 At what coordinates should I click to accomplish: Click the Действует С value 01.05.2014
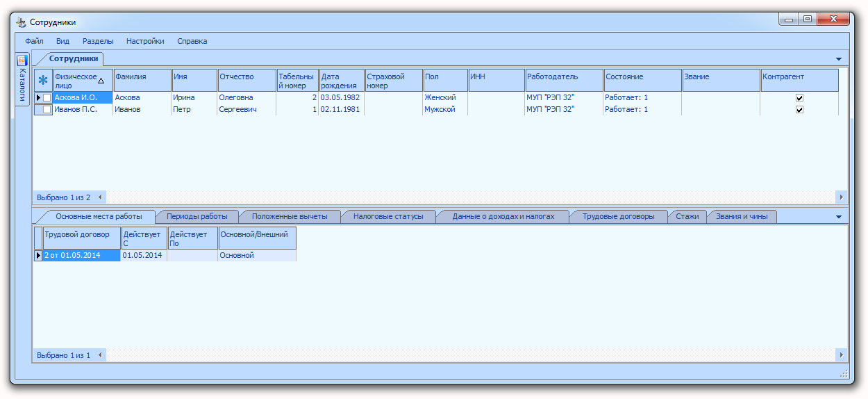click(x=144, y=256)
